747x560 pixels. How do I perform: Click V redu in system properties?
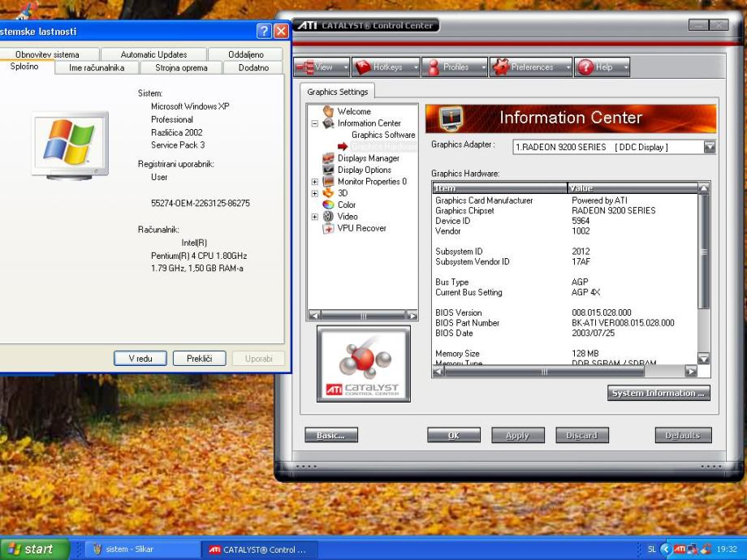tap(140, 358)
